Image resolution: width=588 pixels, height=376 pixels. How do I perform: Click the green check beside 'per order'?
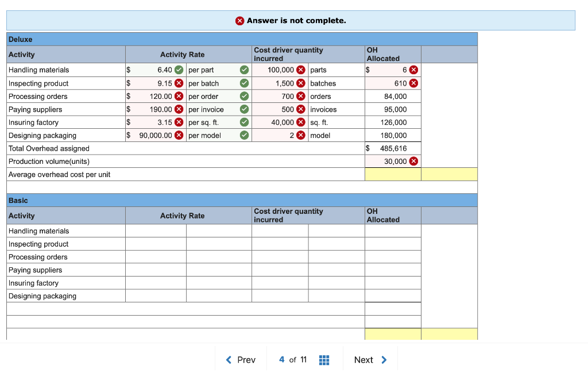tap(244, 96)
